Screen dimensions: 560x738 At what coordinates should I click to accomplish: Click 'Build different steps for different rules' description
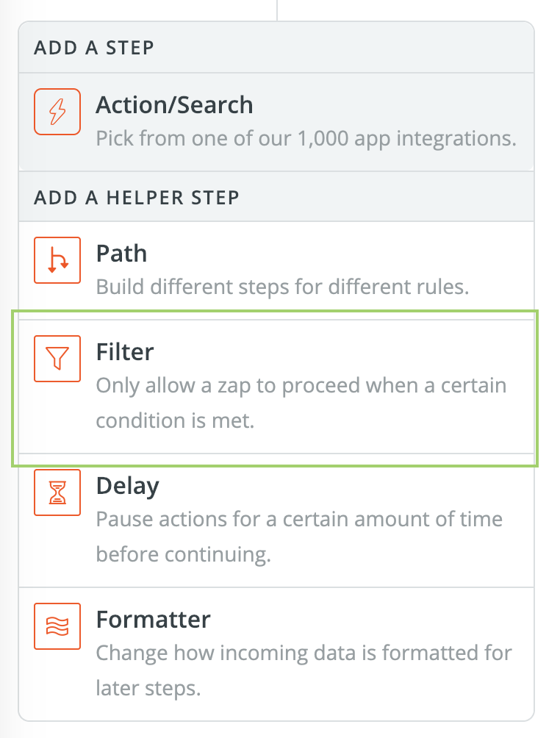click(x=282, y=287)
